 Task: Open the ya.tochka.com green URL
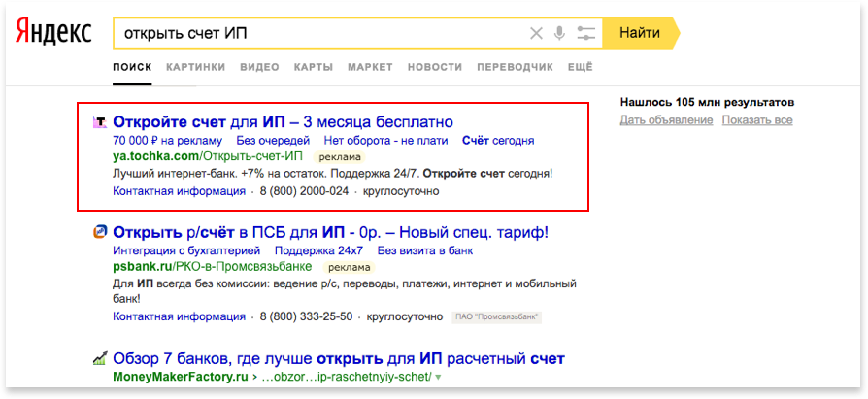(210, 157)
